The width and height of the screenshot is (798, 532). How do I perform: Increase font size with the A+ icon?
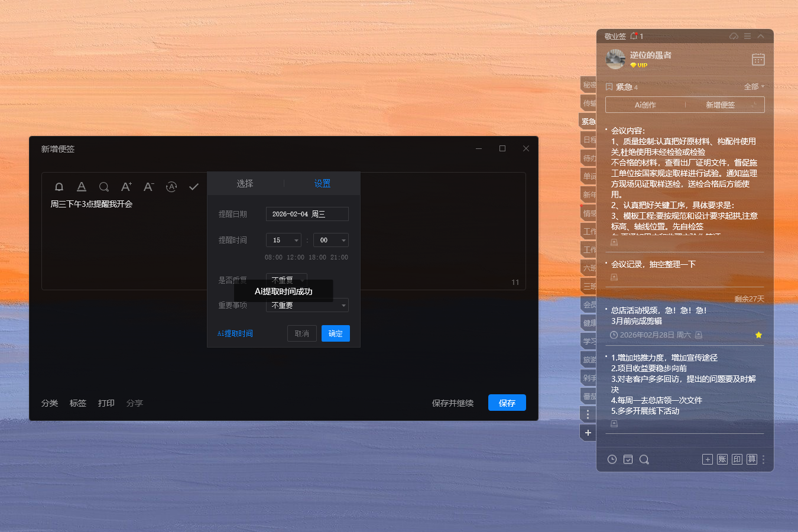point(126,186)
